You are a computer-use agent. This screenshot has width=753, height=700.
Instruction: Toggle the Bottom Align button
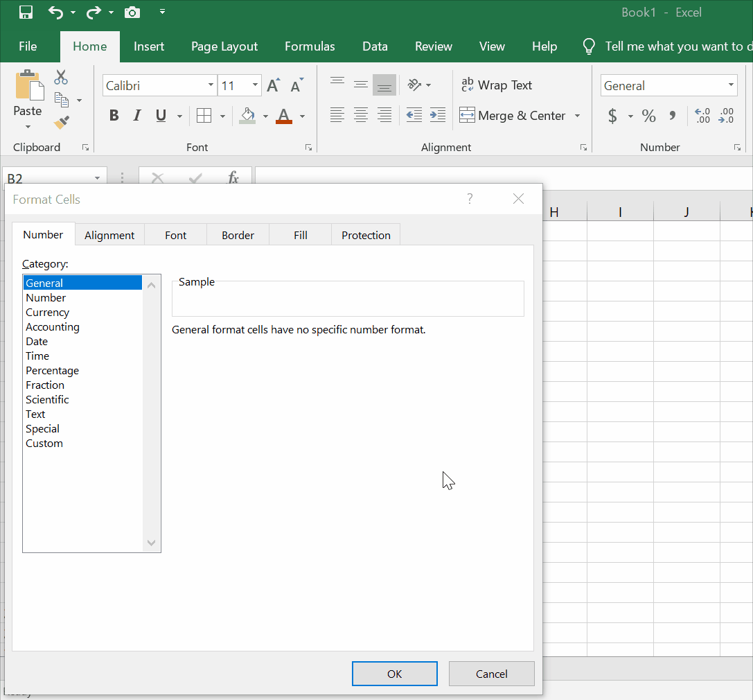click(384, 85)
